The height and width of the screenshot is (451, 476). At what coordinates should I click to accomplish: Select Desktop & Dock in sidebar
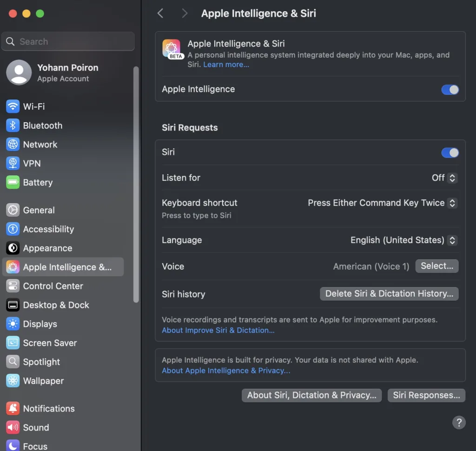(63, 305)
